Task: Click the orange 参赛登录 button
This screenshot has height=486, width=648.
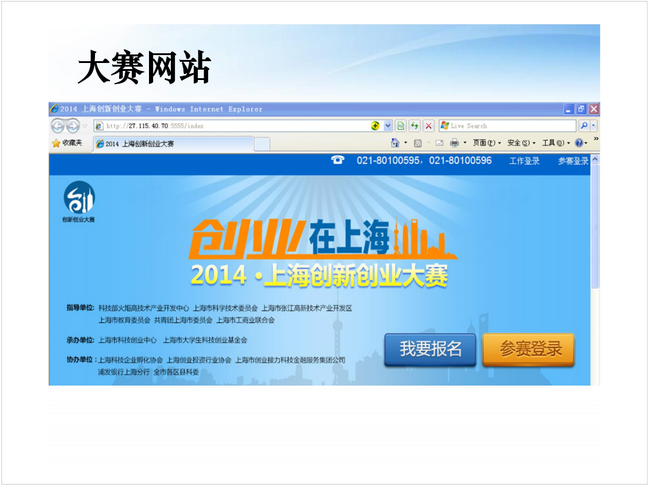Action: click(529, 350)
